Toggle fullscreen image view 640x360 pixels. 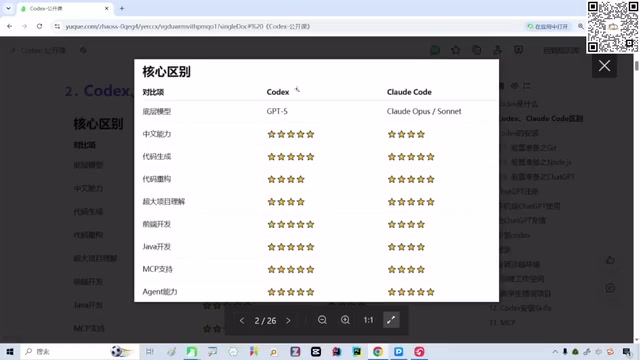pyautogui.click(x=391, y=320)
